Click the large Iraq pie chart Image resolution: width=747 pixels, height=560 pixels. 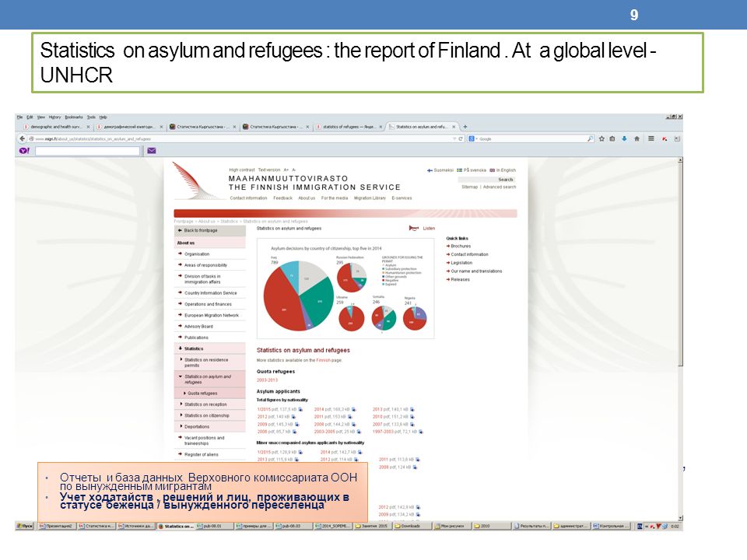(x=299, y=296)
